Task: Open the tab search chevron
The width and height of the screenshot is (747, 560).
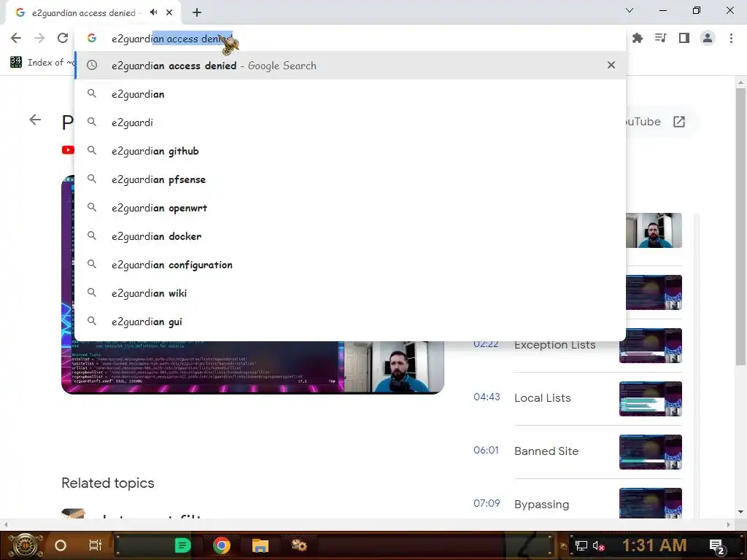Action: tap(630, 10)
